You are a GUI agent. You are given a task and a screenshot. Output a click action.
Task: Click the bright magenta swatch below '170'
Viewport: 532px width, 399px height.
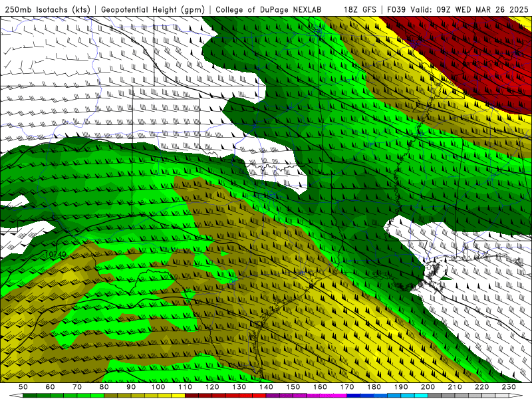click(340, 396)
